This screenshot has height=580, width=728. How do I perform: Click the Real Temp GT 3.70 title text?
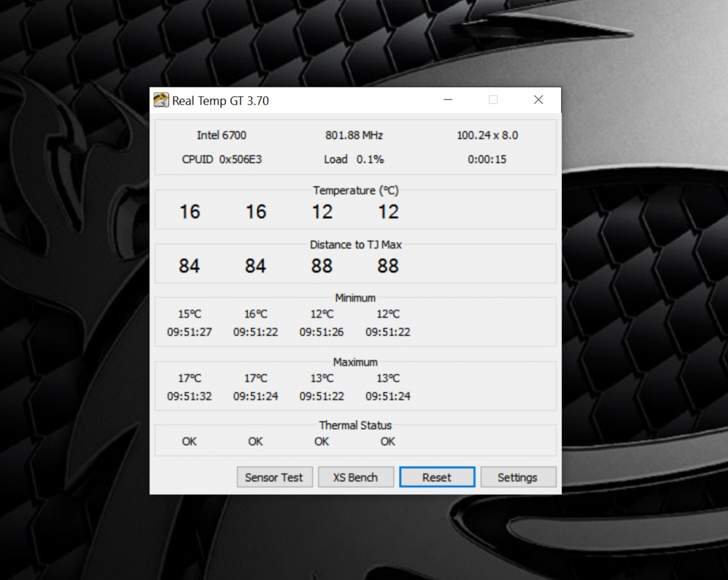click(221, 100)
